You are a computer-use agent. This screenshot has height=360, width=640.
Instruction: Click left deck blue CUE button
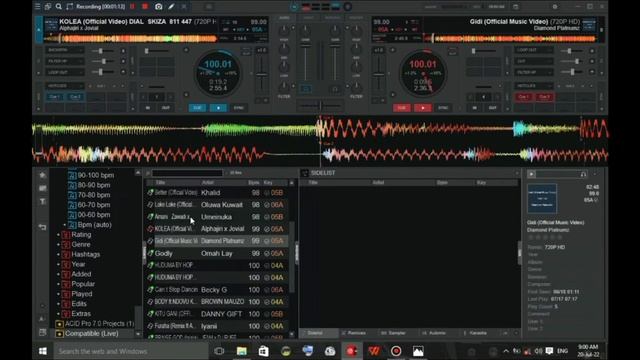[x=197, y=108]
